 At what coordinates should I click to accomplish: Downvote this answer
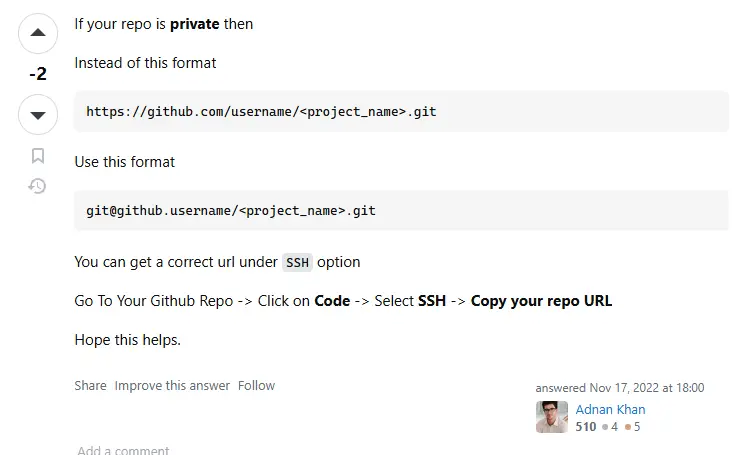38,115
